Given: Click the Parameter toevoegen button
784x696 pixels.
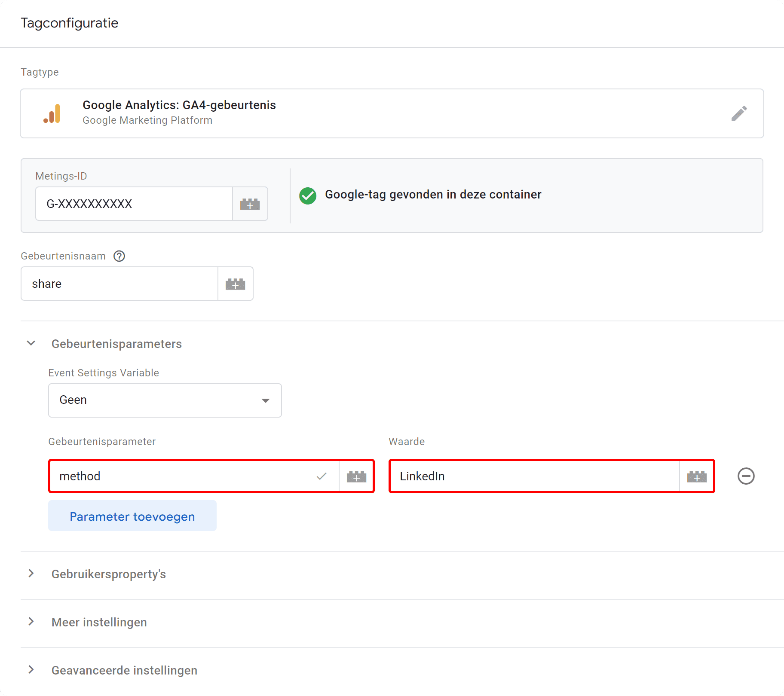Looking at the screenshot, I should (132, 516).
